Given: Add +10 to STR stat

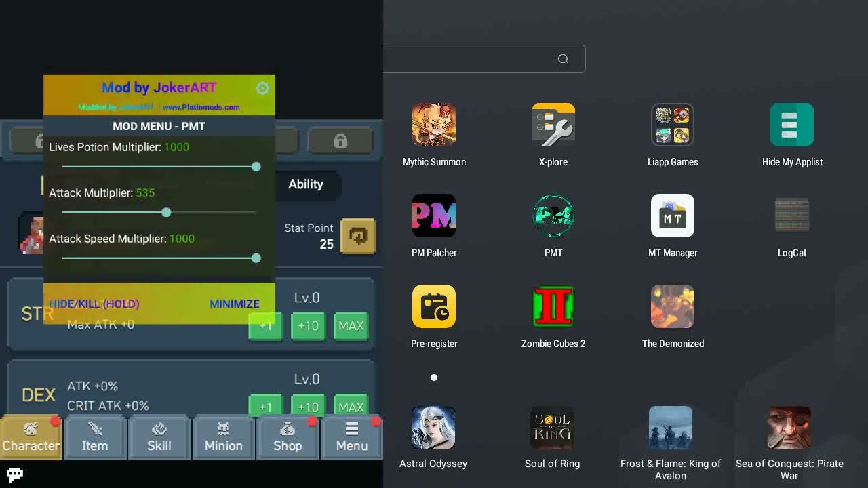Looking at the screenshot, I should 308,326.
